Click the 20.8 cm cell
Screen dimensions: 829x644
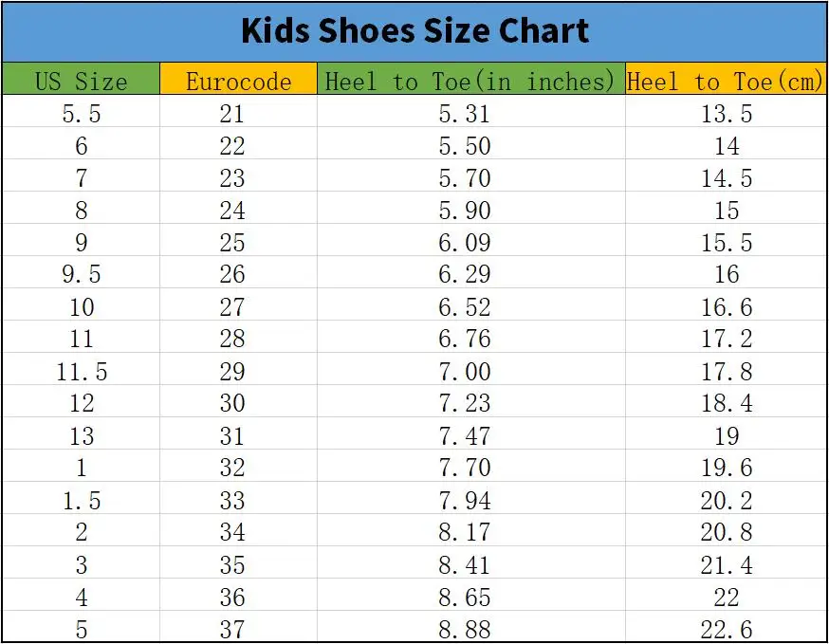pos(727,533)
